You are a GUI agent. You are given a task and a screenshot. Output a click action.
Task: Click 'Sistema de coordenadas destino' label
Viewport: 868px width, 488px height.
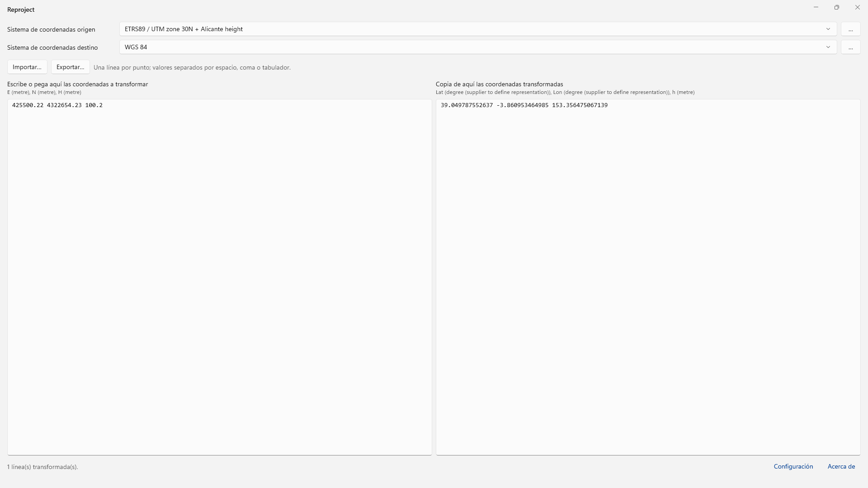52,47
